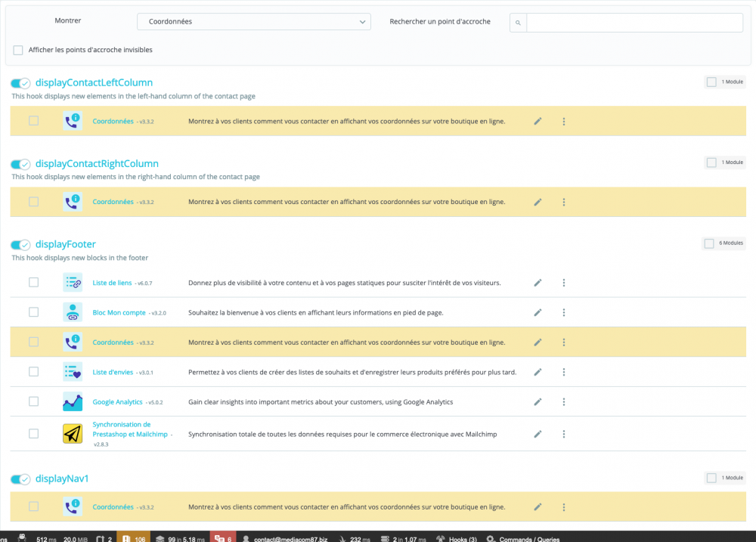Image resolution: width=756 pixels, height=542 pixels.
Task: Tick checkbox for Liste d'envies row
Action: point(34,371)
